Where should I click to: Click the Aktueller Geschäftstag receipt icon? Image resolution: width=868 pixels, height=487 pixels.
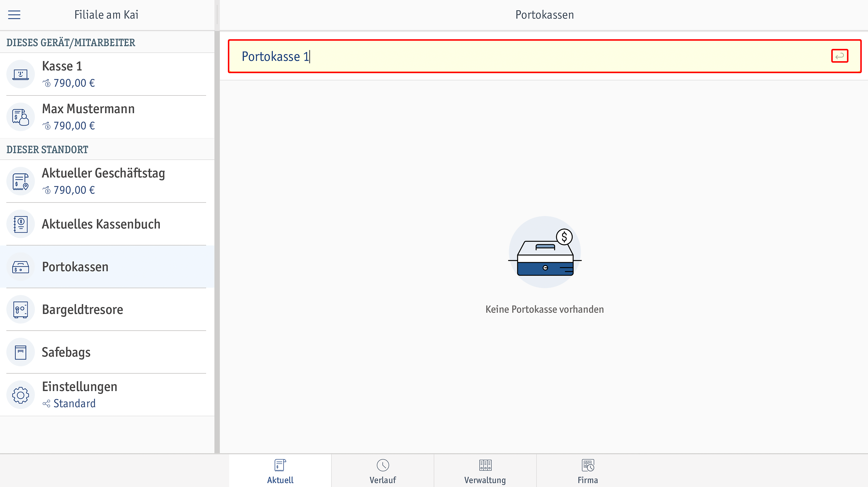(21, 181)
